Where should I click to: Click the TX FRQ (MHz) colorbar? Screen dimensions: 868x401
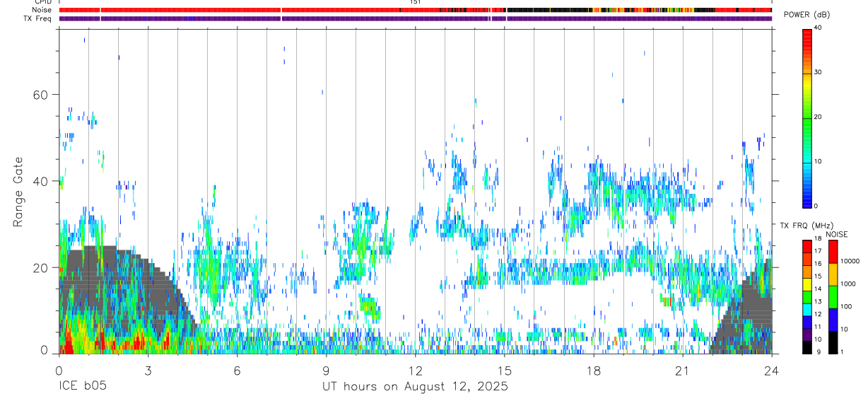(x=807, y=297)
